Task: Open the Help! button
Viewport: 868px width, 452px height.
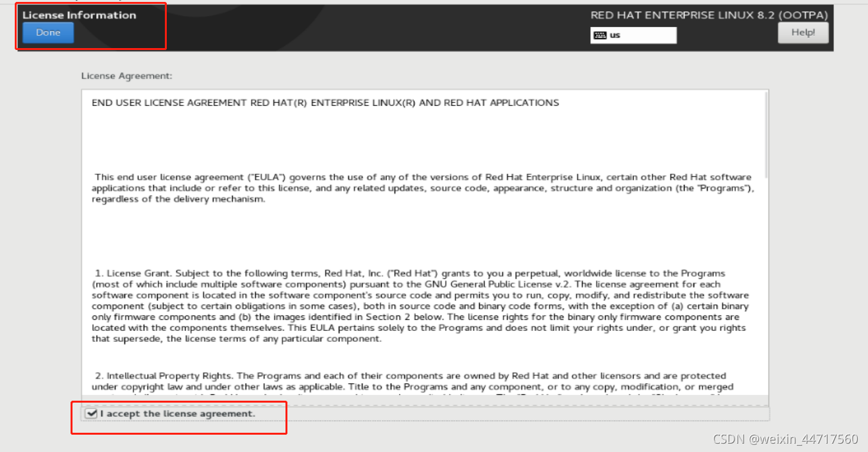Action: click(x=803, y=33)
